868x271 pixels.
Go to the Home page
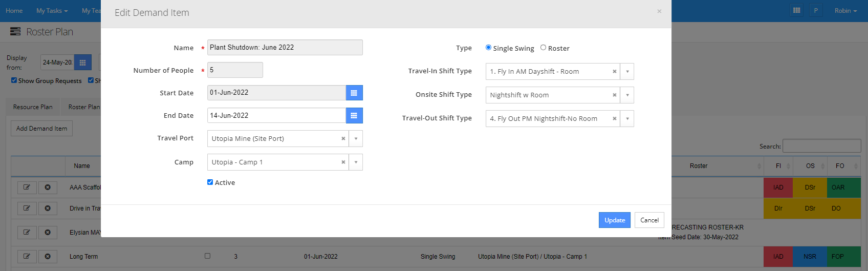(x=14, y=11)
